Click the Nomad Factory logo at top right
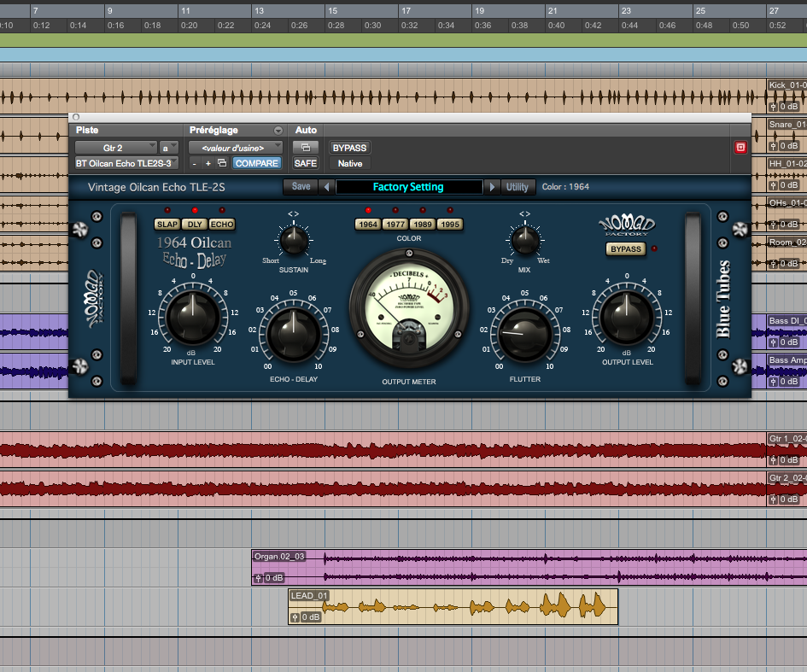The width and height of the screenshot is (807, 672). 626,226
